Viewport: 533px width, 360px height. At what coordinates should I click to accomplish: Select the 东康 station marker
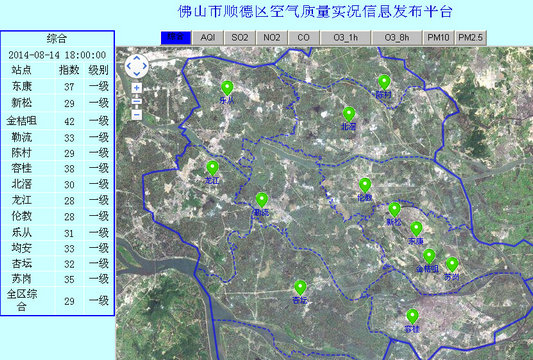pyautogui.click(x=416, y=229)
